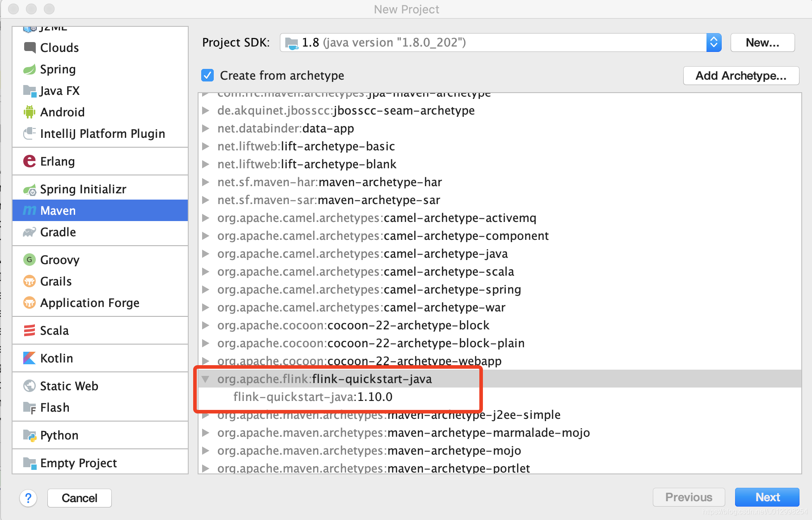Expand de.akquinet.jbosscc:jbosscc-seam-archetype
The width and height of the screenshot is (812, 520).
[206, 111]
